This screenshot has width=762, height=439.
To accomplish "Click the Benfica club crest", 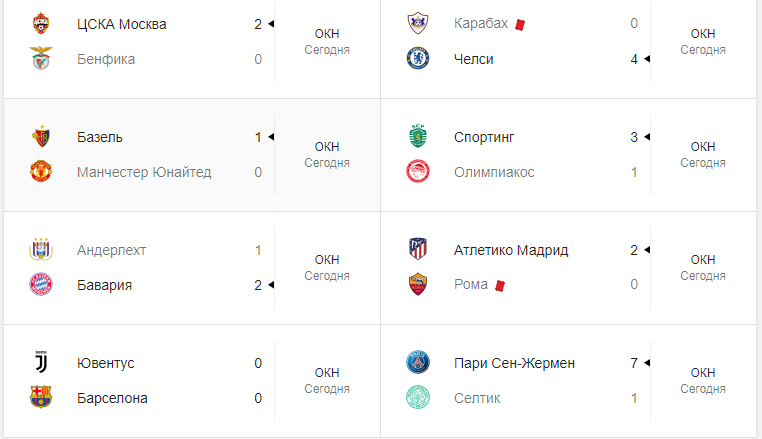I will pos(41,59).
